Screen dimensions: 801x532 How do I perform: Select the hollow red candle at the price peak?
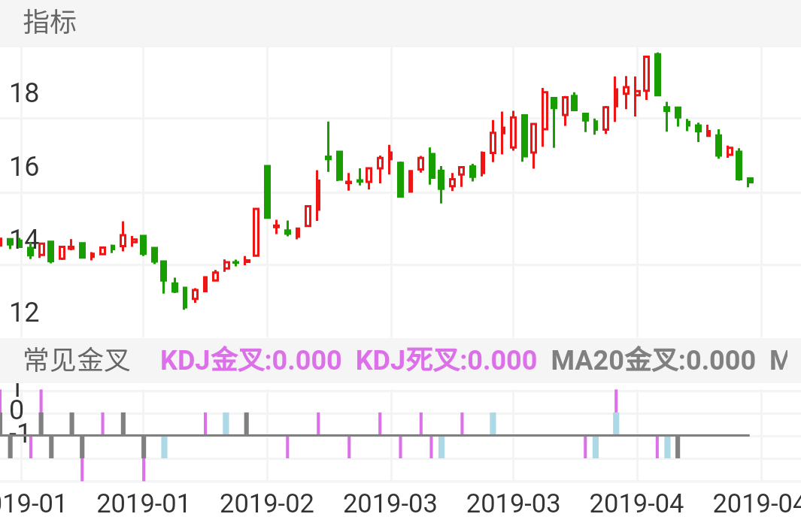[x=646, y=74]
